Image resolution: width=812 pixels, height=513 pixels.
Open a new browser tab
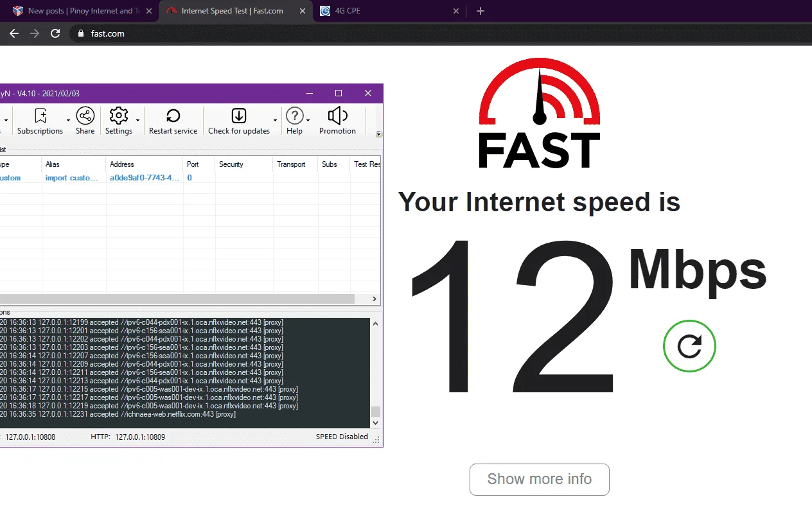point(481,11)
